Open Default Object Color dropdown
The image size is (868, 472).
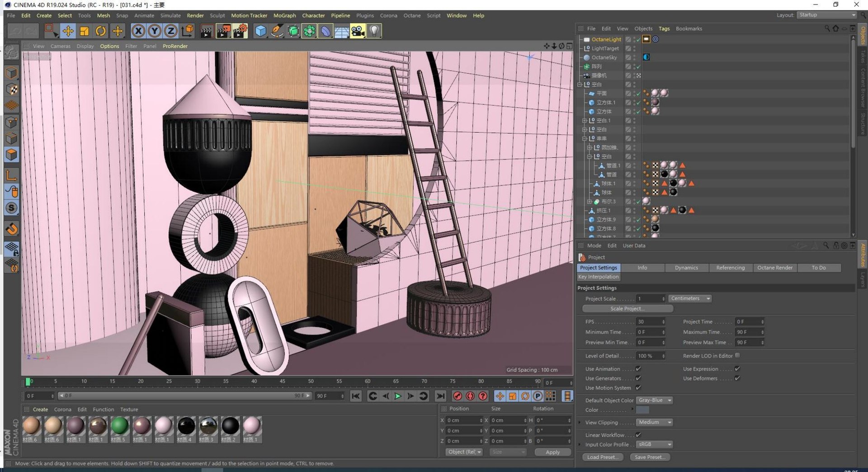click(x=655, y=400)
